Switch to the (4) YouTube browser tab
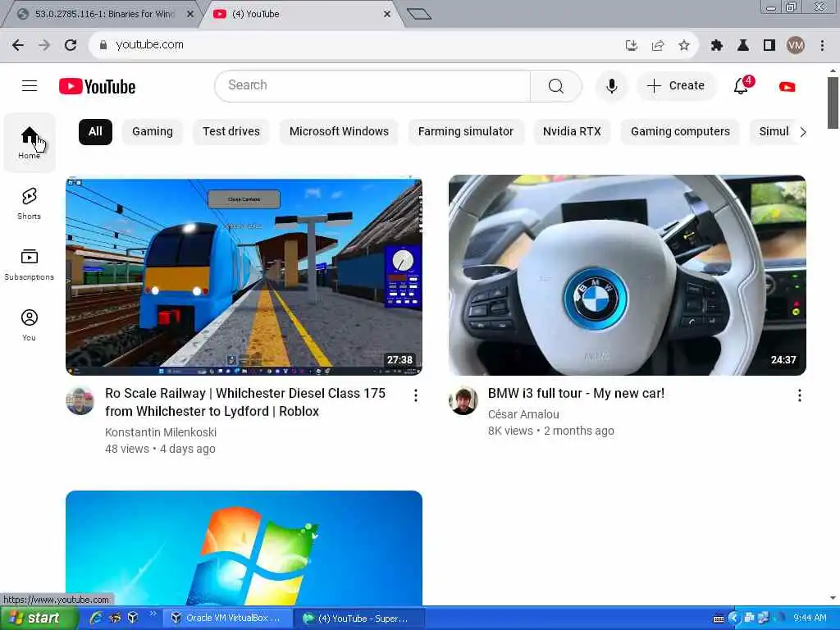Screen dimensions: 840x630 coord(302,15)
